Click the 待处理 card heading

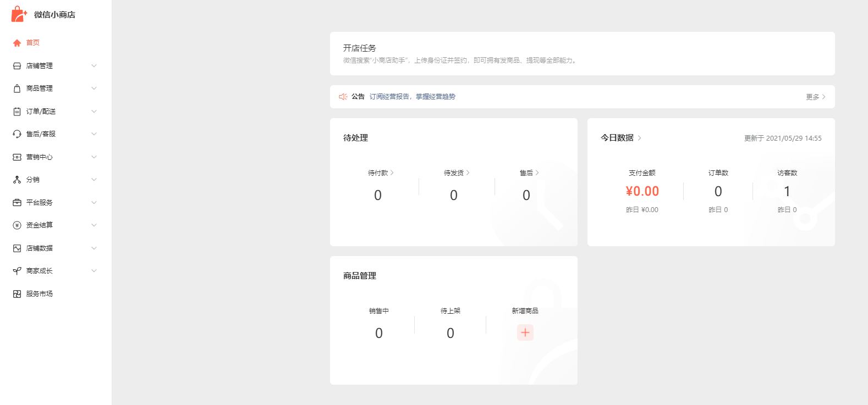[356, 138]
